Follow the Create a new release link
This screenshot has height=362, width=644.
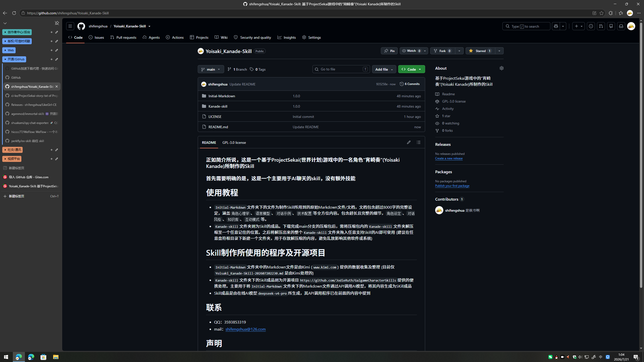(449, 158)
